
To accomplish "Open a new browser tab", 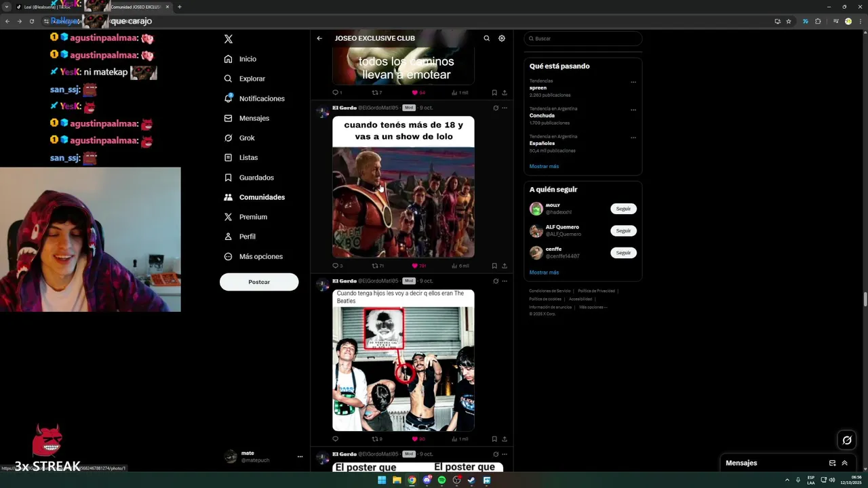I will click(x=179, y=7).
